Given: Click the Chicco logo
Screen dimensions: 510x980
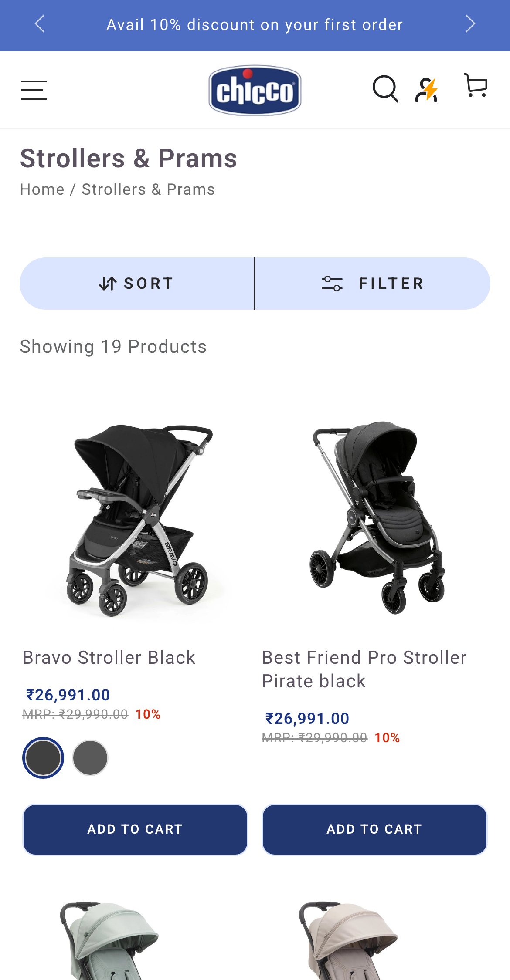Looking at the screenshot, I should [x=254, y=89].
